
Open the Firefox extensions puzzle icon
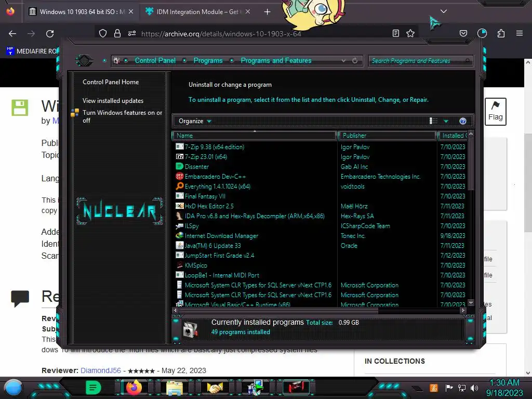(x=501, y=33)
